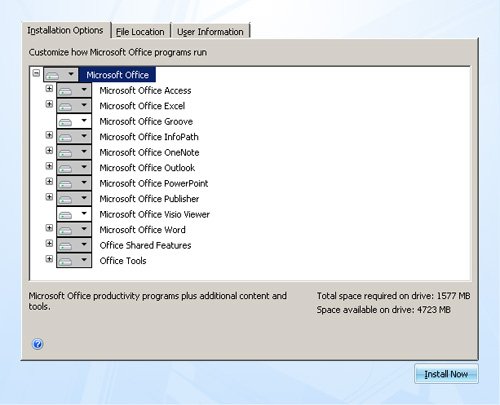Click drive icon beside Microsoft Office Excel
This screenshot has height=405, width=500.
(65, 106)
